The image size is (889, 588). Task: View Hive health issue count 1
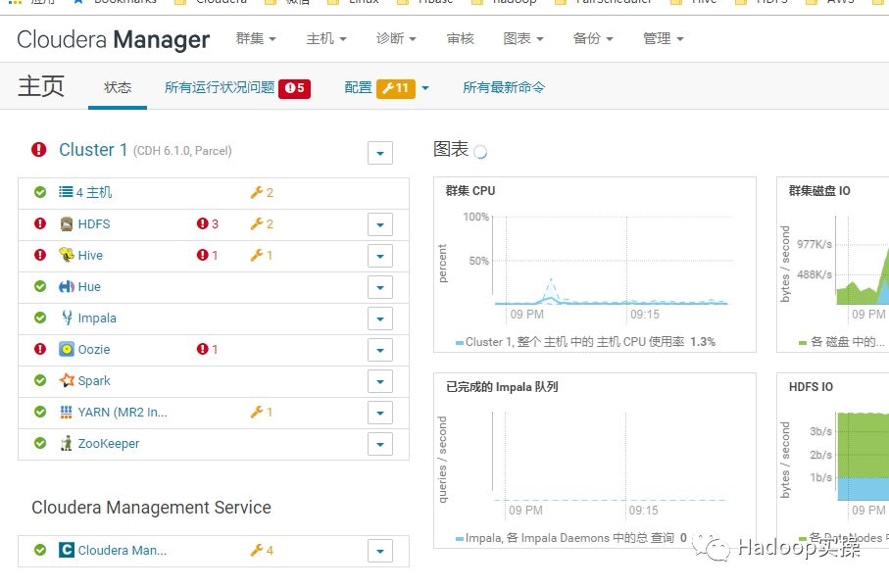[208, 255]
